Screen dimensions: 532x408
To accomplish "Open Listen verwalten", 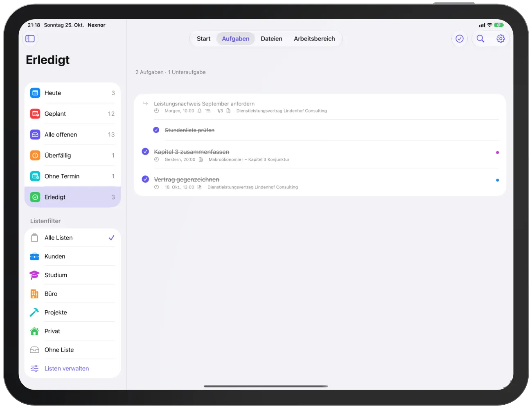I will pos(73,369).
